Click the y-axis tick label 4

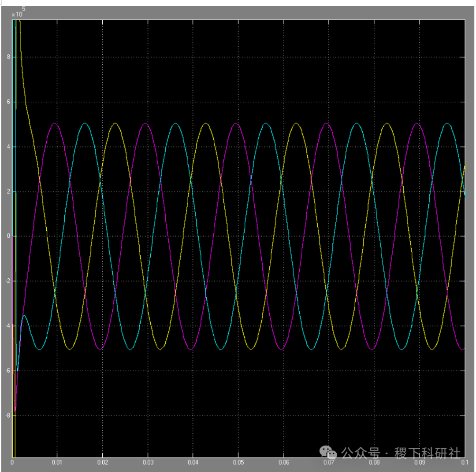pyautogui.click(x=8, y=147)
